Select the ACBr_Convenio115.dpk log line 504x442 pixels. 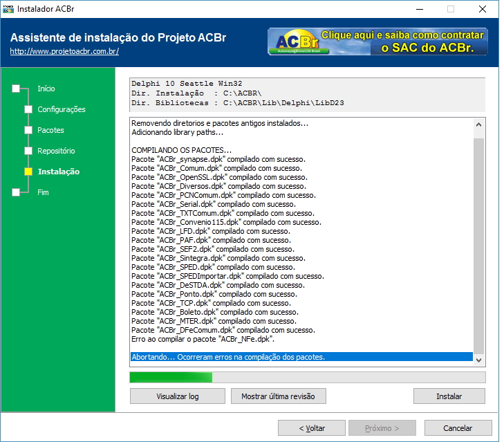226,222
